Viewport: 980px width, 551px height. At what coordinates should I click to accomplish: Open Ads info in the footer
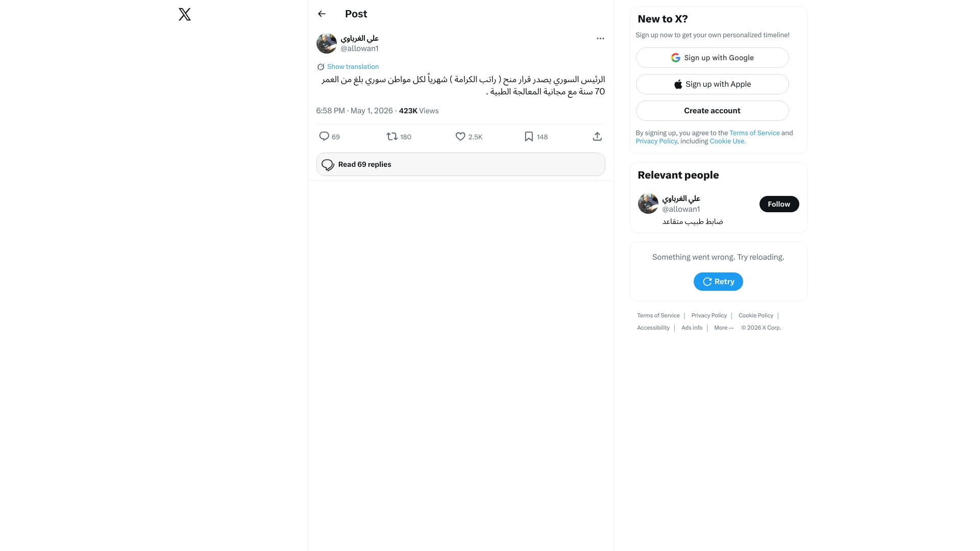tap(692, 328)
